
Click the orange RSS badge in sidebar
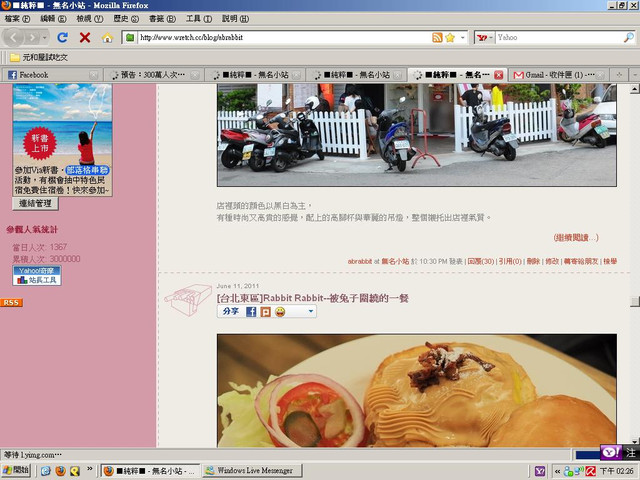coord(11,302)
